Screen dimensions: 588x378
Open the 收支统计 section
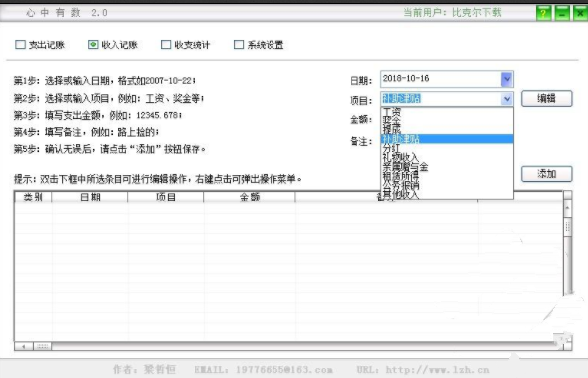pos(186,45)
